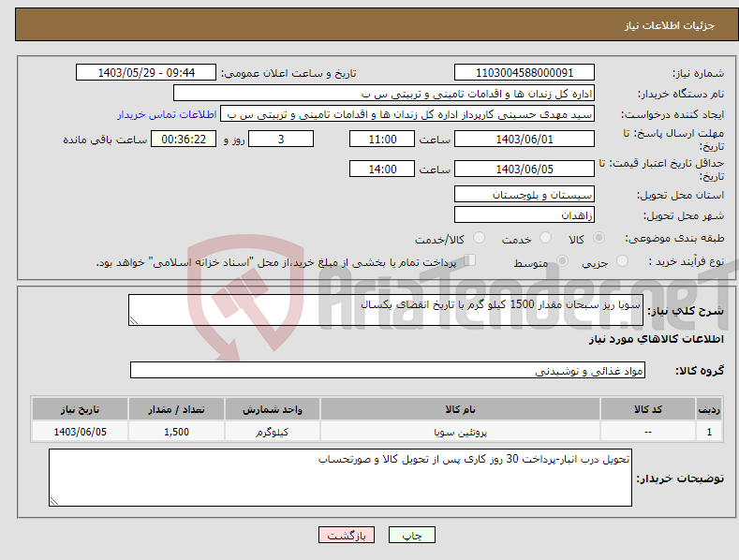The height and width of the screenshot is (560, 739).
Task: Click the شرح کلی نیاز description textarea
Action: (x=386, y=310)
